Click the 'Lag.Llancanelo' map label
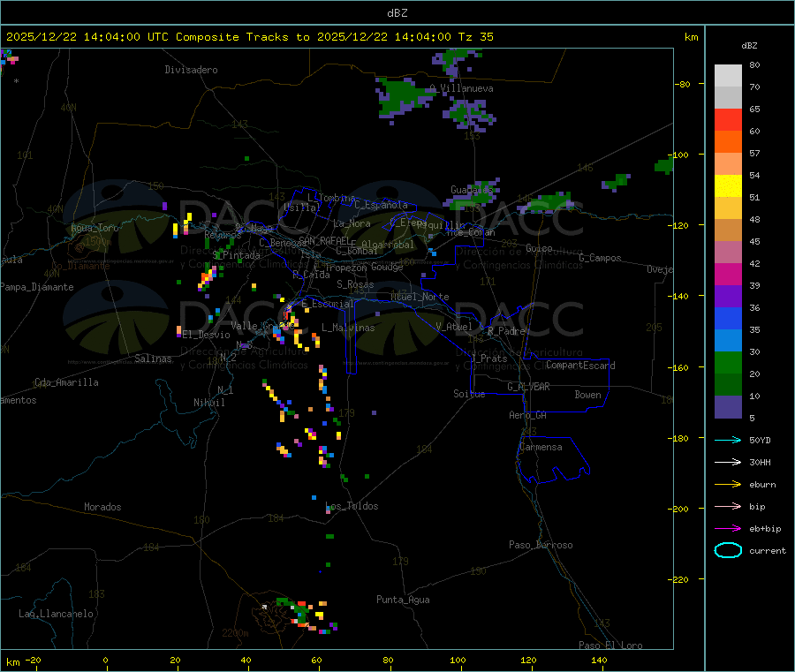The image size is (795, 672). (56, 614)
